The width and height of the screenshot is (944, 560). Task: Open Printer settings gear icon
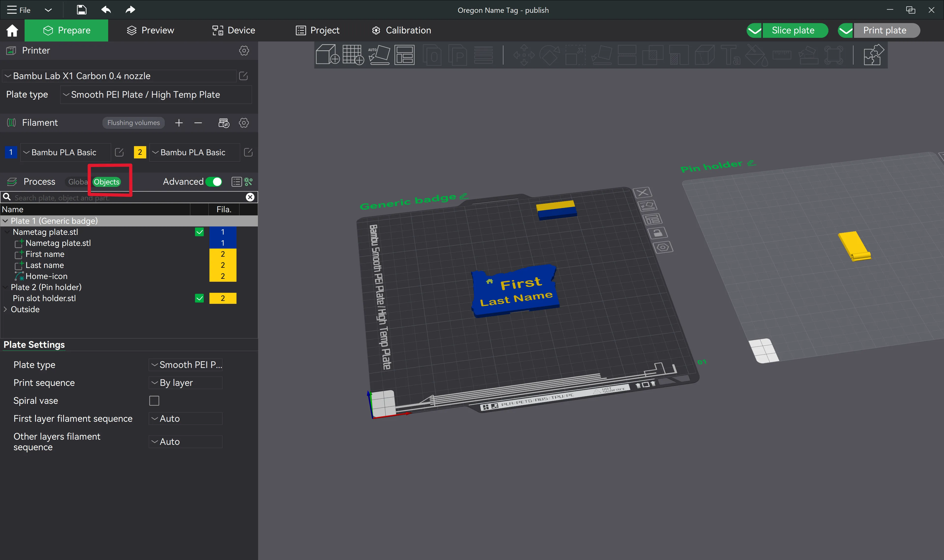coord(244,51)
